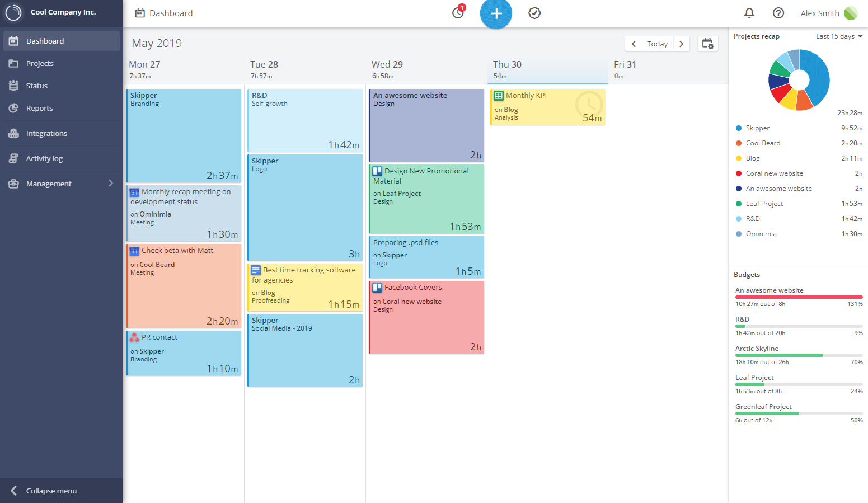Open the running timer clock icon with badge
Viewport: 868px width, 503px height.
pos(458,12)
